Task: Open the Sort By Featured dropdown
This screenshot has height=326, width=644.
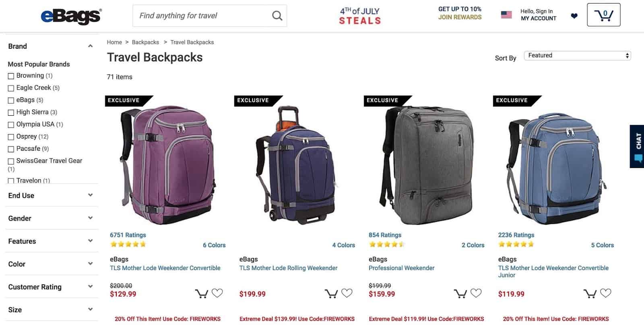Action: tap(577, 55)
